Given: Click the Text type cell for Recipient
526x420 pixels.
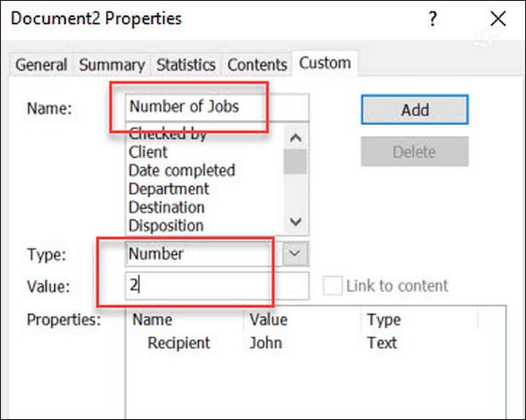Looking at the screenshot, I should click(382, 343).
